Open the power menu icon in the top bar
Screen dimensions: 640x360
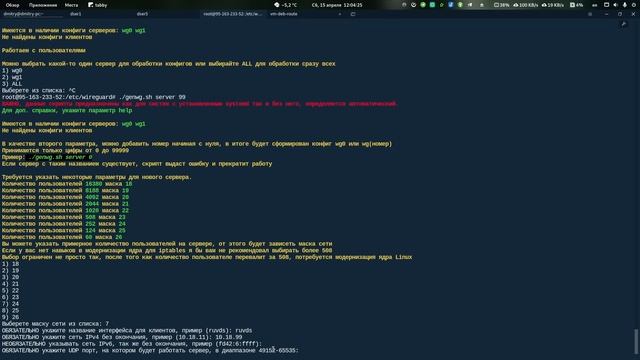click(633, 5)
